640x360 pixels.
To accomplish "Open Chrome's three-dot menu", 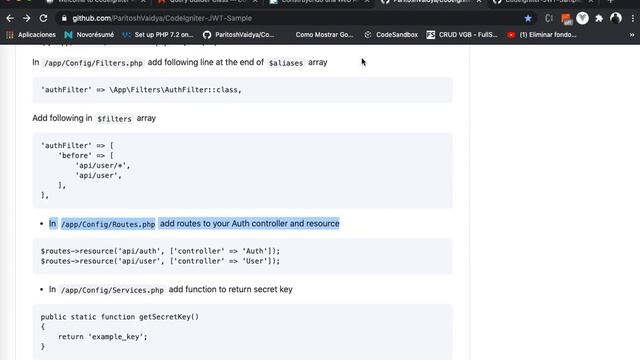I will click(x=633, y=18).
